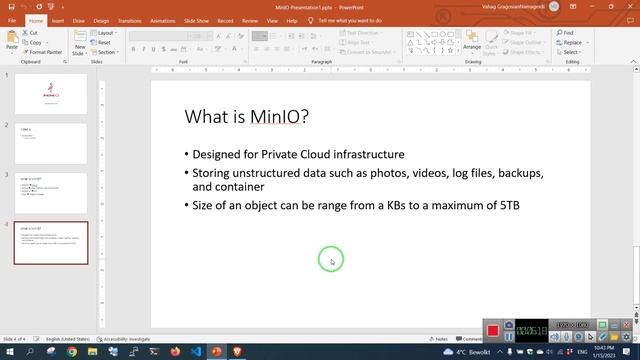This screenshot has width=640, height=360.
Task: Open File Explorer from taskbar
Action: coord(93,351)
